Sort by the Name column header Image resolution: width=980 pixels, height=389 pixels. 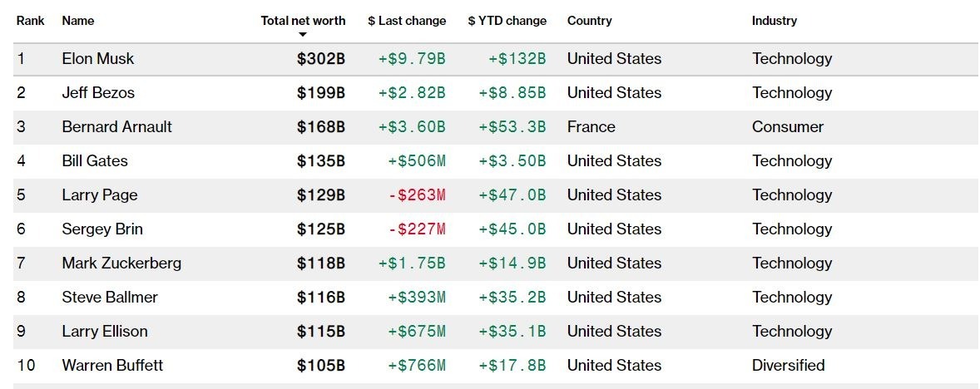tap(78, 21)
